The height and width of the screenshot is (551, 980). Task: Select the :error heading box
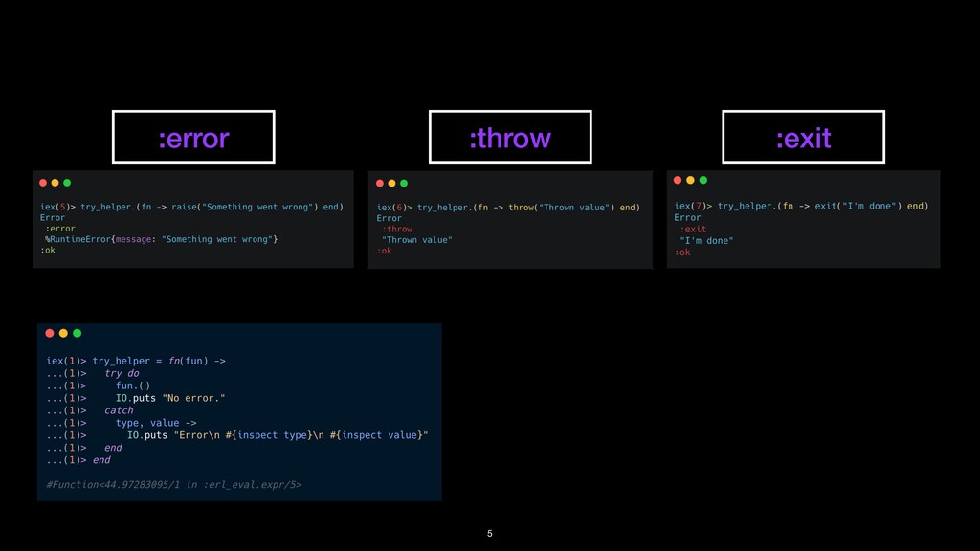point(193,137)
